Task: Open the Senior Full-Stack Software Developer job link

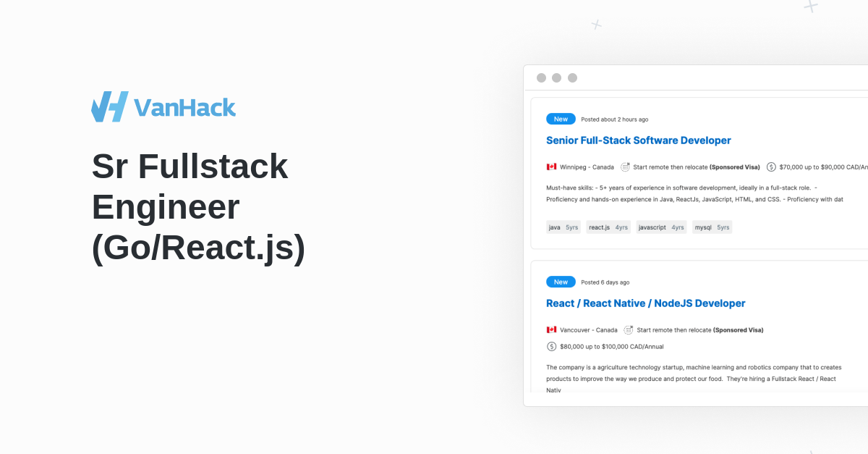Action: (639, 140)
